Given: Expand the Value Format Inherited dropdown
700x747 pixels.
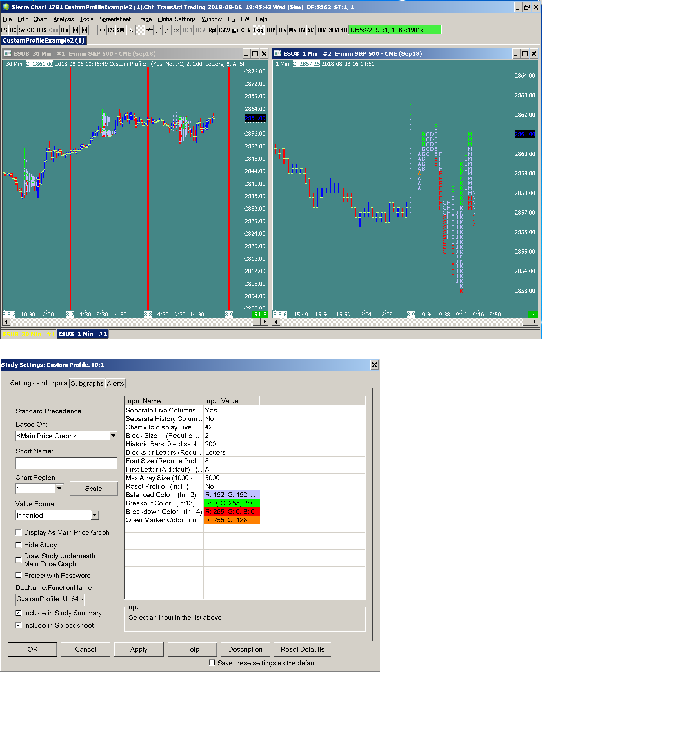Looking at the screenshot, I should pyautogui.click(x=95, y=515).
